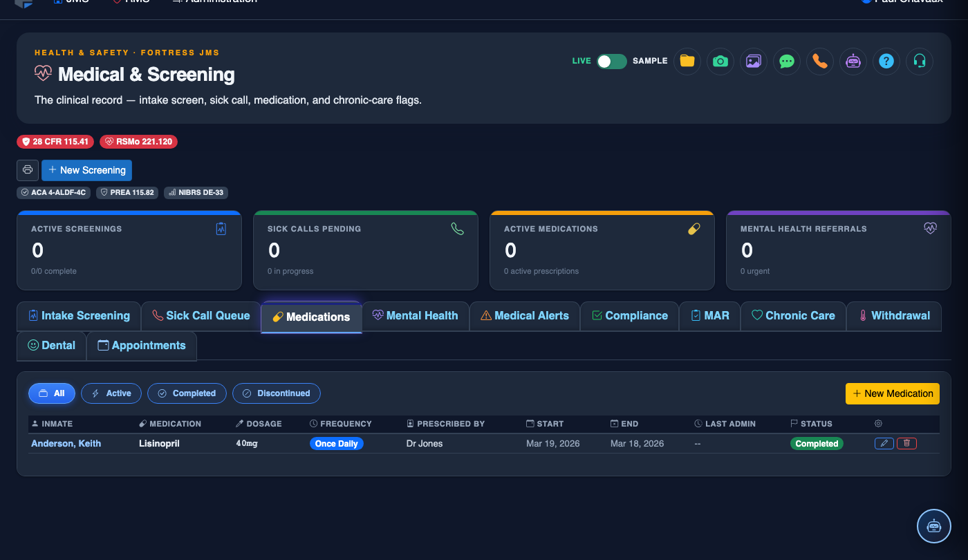Click the camera icon in header toolbar
This screenshot has width=968, height=560.
tap(720, 61)
